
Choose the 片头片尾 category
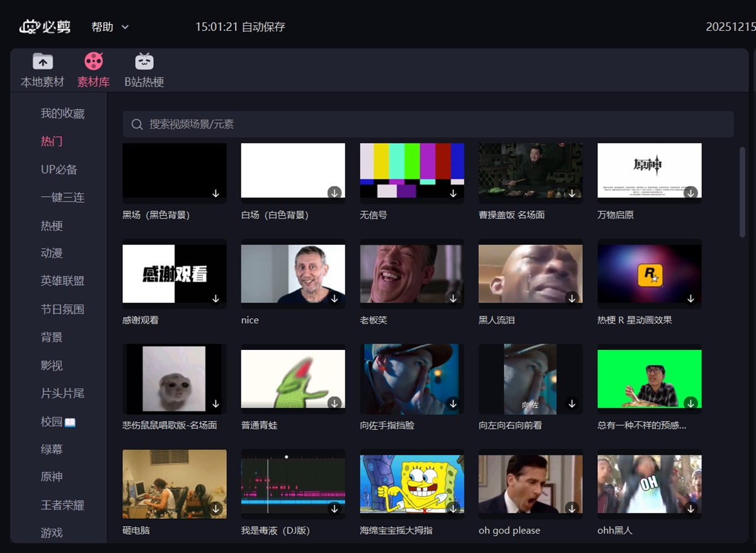(62, 393)
